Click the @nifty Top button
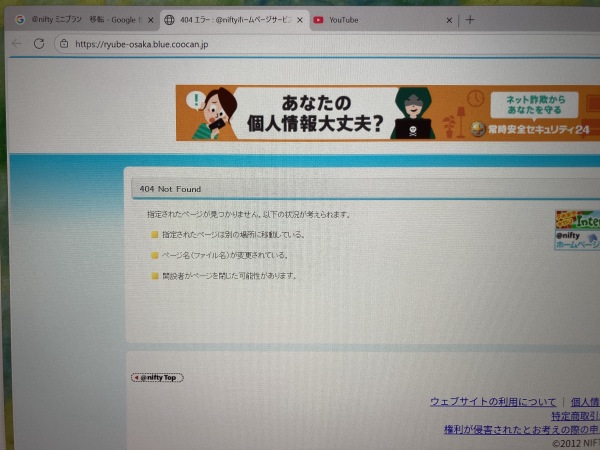The width and height of the screenshot is (600, 450). (x=157, y=378)
